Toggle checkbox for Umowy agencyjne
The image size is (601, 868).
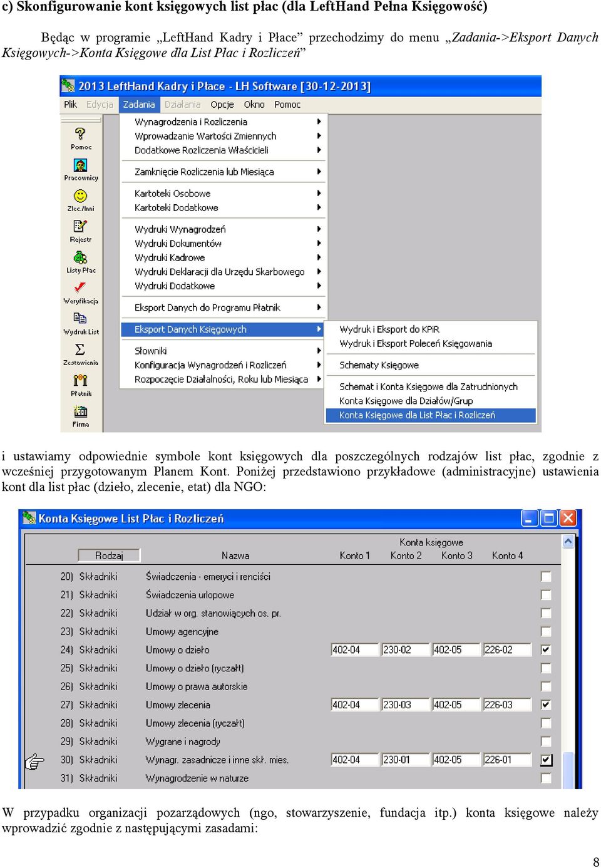547,631
